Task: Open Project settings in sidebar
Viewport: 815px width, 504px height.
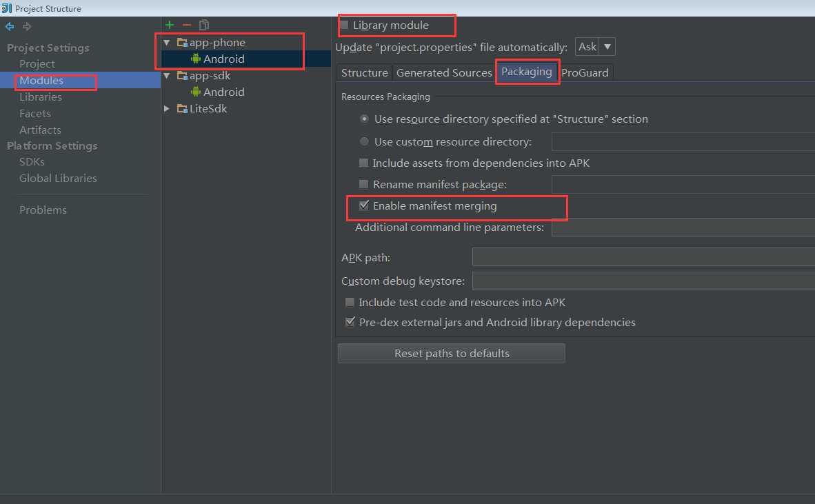Action: coord(37,64)
